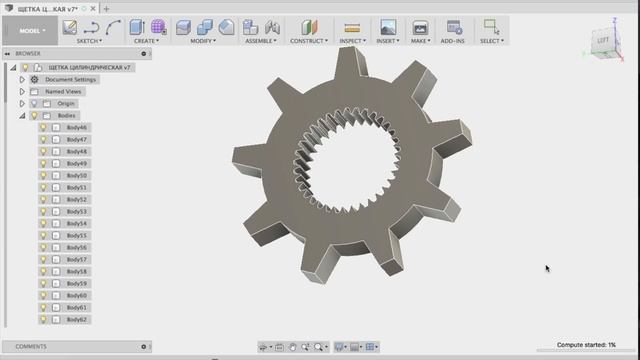Click the browser panel scrollbar
Image resolution: width=640 pixels, height=360 pixels.
coord(5,83)
